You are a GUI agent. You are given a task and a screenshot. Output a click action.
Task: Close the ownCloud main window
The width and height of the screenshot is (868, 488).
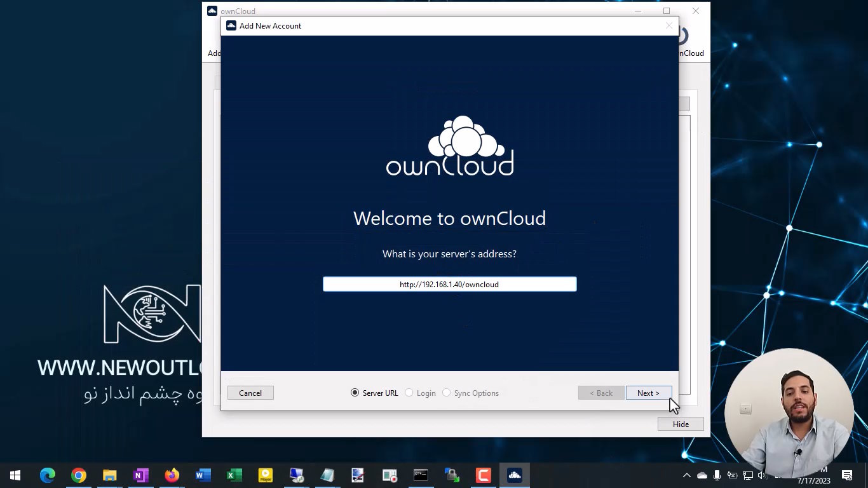(696, 11)
